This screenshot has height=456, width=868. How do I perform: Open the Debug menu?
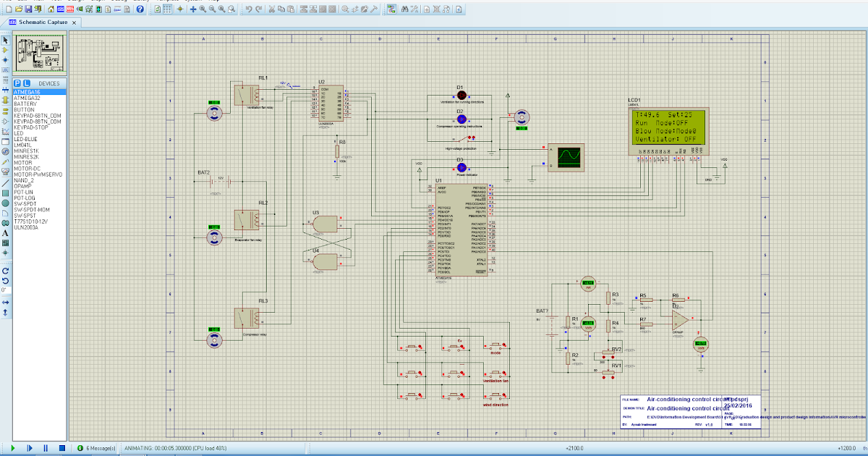(x=116, y=3)
